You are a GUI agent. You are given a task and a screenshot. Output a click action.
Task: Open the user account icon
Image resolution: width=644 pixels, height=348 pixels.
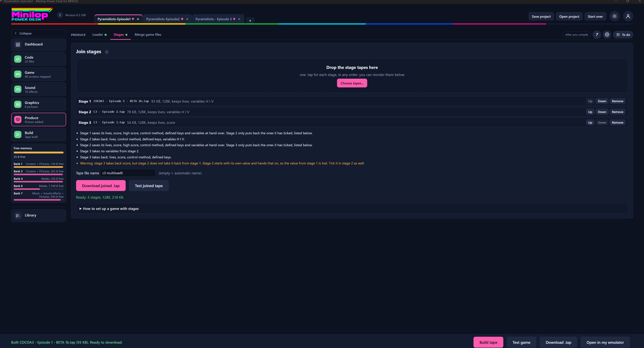click(x=628, y=17)
